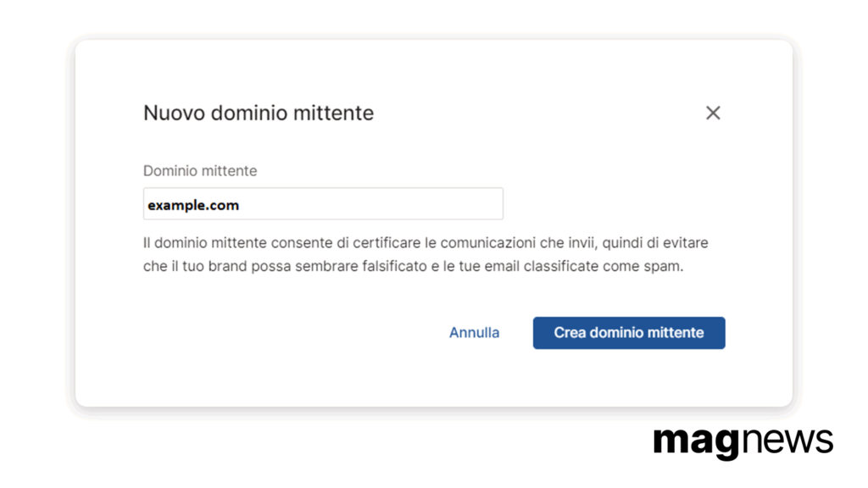
Task: Cancel domain creation via Annulla
Action: point(475,332)
